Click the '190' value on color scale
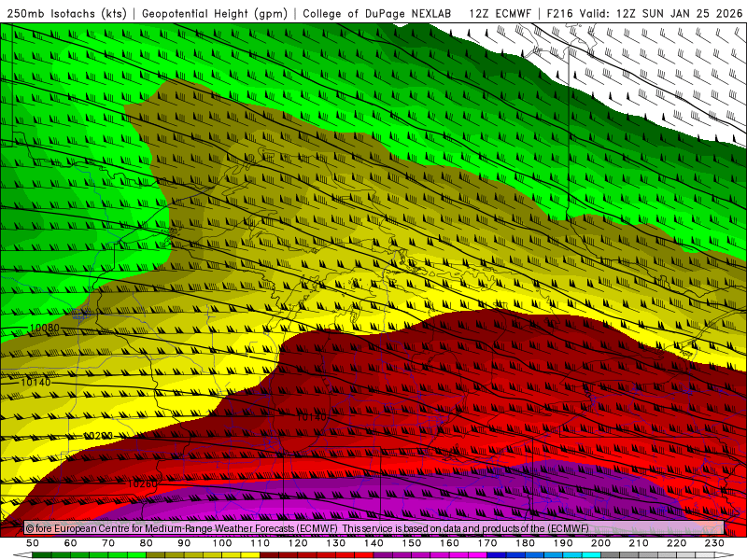 pos(563,543)
